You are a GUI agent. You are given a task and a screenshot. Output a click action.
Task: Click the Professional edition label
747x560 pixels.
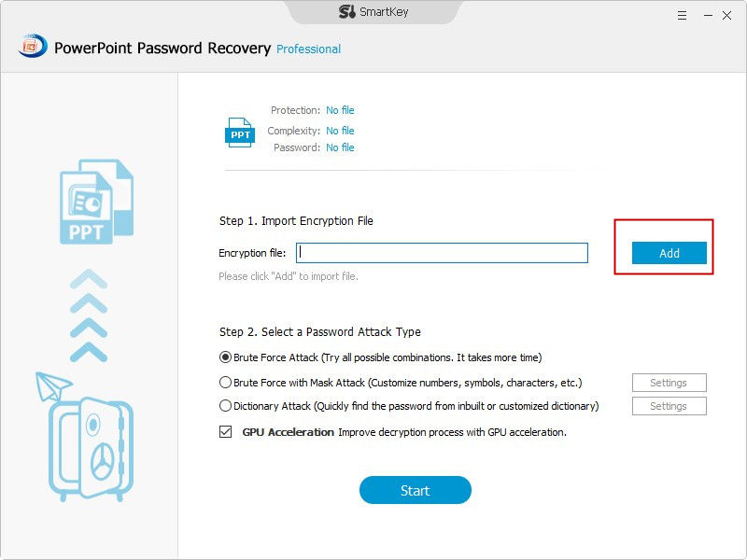click(x=309, y=49)
